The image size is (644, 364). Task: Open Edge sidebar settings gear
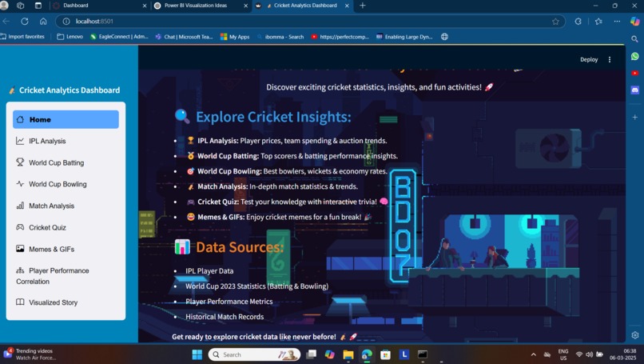tap(635, 334)
